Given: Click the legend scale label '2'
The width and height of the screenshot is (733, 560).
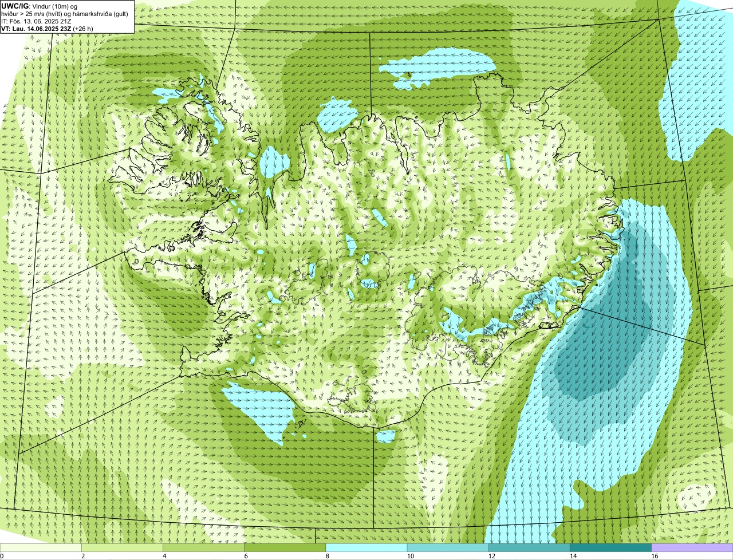Looking at the screenshot, I should 83,556.
